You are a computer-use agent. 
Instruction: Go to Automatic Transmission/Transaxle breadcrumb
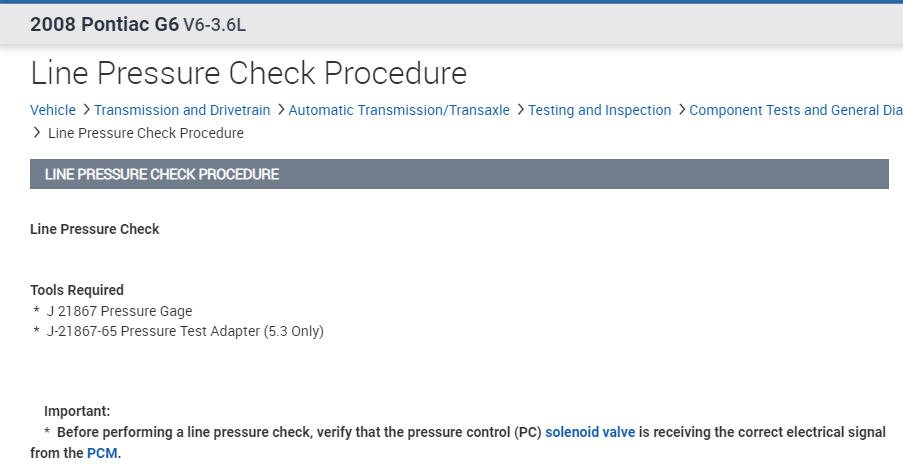click(399, 110)
